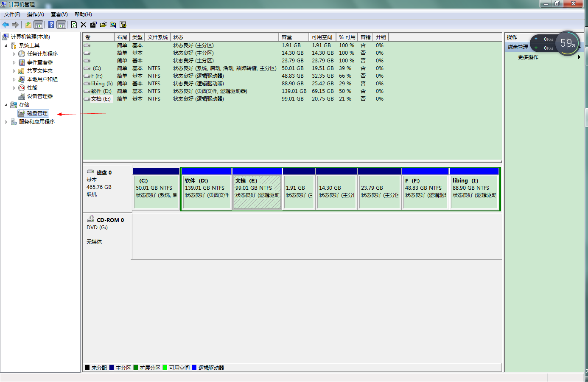Click the Properties icon in the toolbar

coord(93,25)
